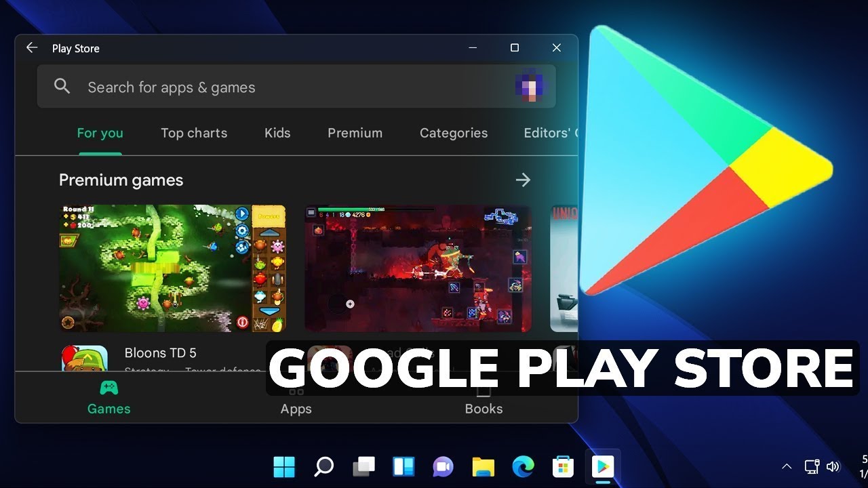Launch Microsoft Edge from the taskbar
The image size is (868, 488).
click(x=523, y=466)
